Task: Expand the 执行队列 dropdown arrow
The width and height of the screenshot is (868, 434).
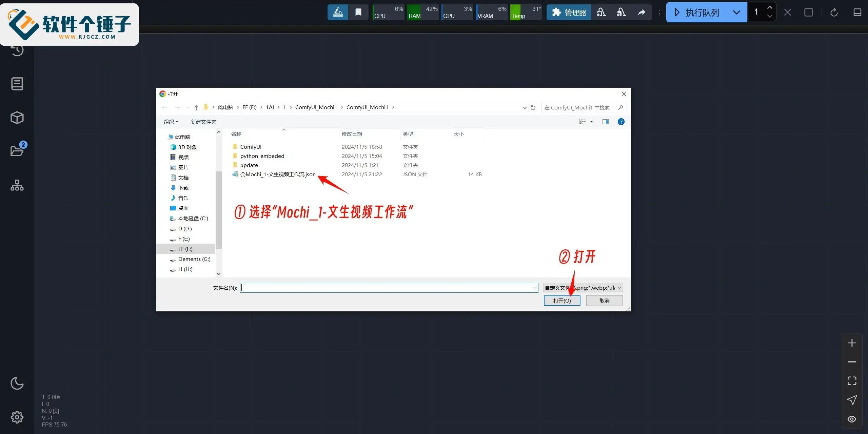Action: [x=736, y=13]
